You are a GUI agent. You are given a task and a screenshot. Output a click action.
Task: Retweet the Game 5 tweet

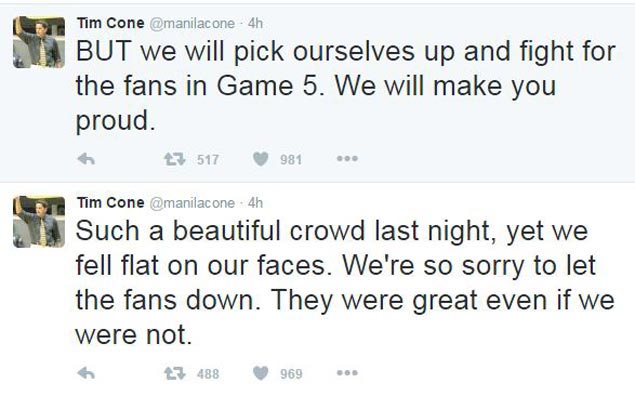175,159
